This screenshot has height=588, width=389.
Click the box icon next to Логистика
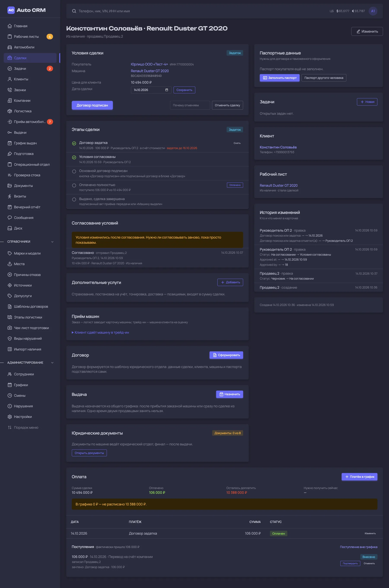(10, 111)
